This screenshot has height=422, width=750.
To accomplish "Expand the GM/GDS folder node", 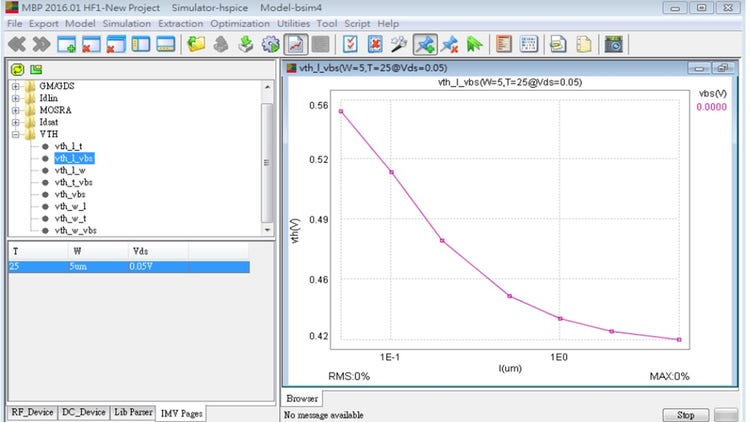I will [15, 86].
